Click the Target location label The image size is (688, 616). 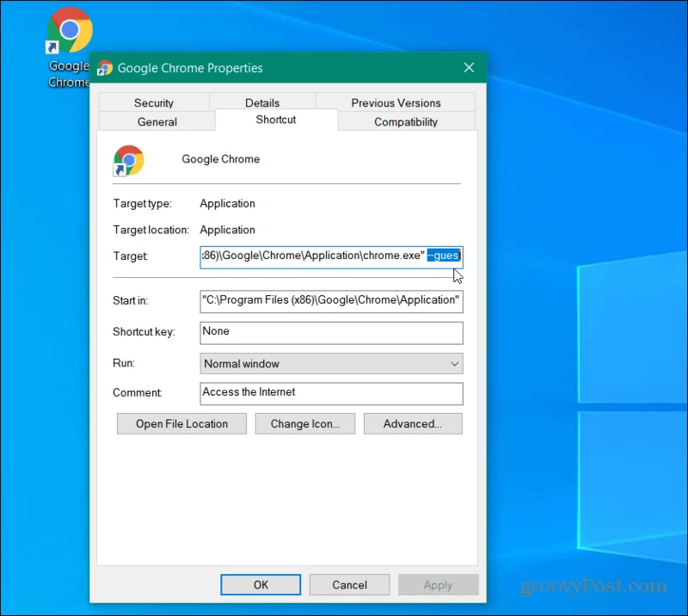point(150,230)
